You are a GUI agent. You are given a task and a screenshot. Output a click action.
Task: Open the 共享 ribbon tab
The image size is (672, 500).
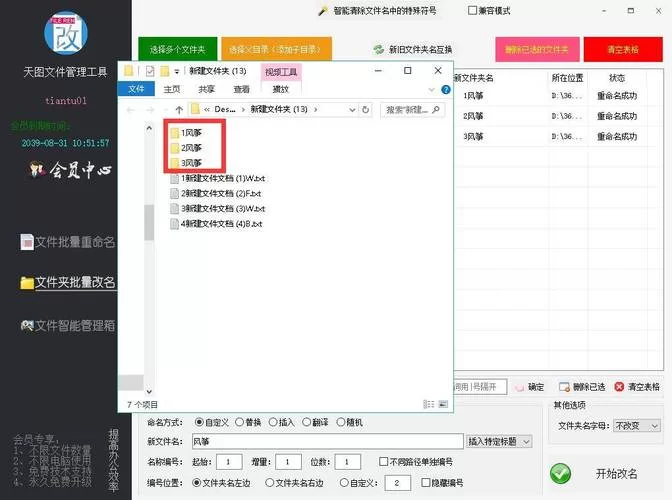(207, 89)
